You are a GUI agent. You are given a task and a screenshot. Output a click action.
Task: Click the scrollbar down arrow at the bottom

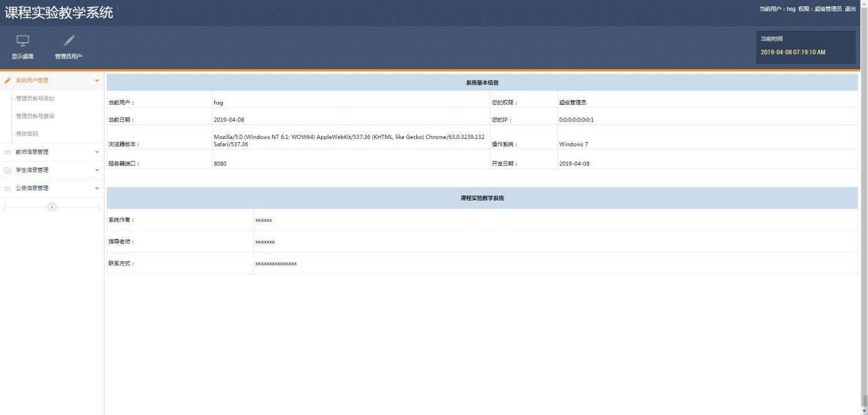[x=864, y=411]
